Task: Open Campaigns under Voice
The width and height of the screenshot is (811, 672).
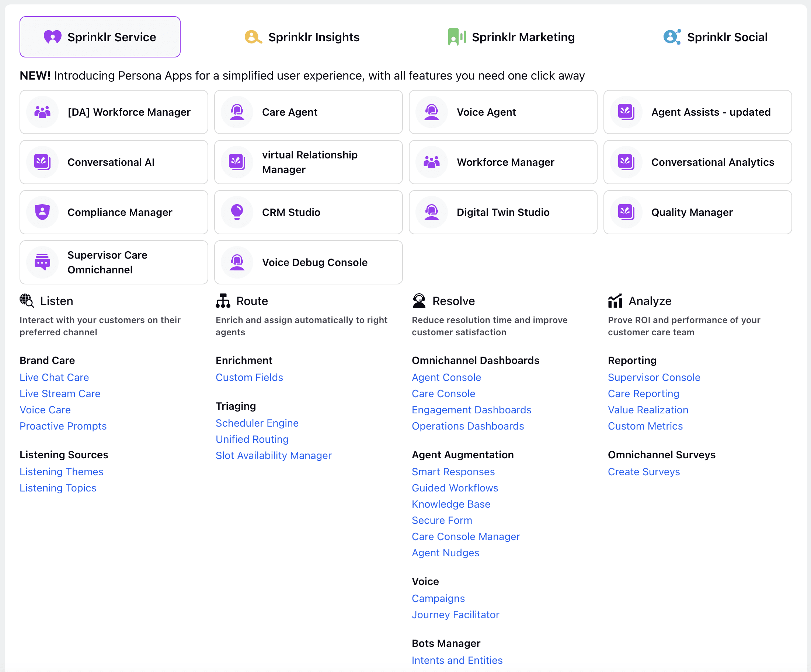Action: 438,598
